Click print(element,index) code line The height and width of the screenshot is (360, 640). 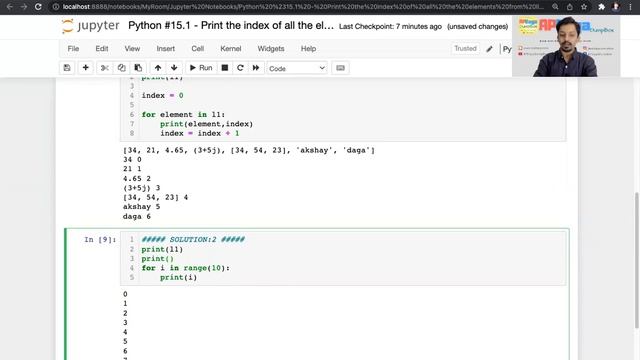point(206,124)
